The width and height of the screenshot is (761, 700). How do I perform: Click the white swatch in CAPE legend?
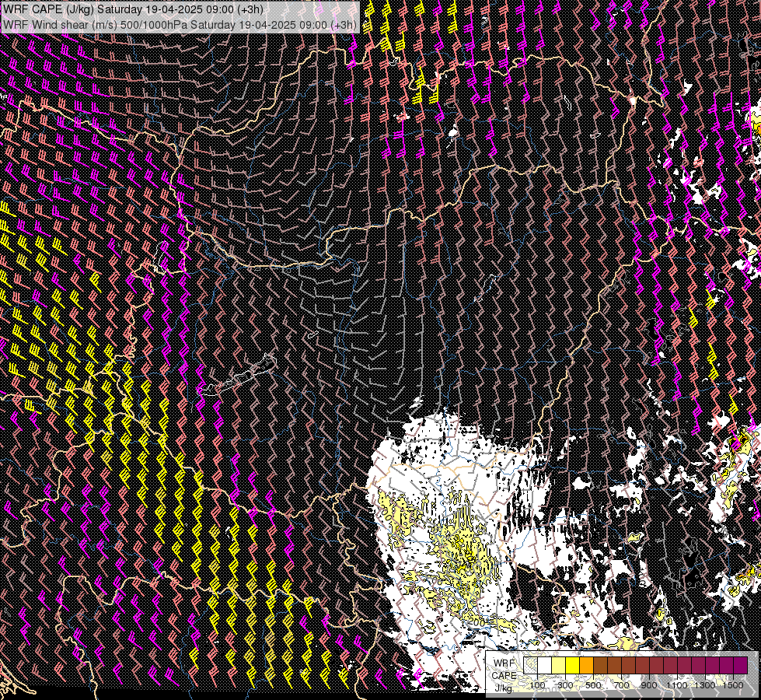[545, 665]
